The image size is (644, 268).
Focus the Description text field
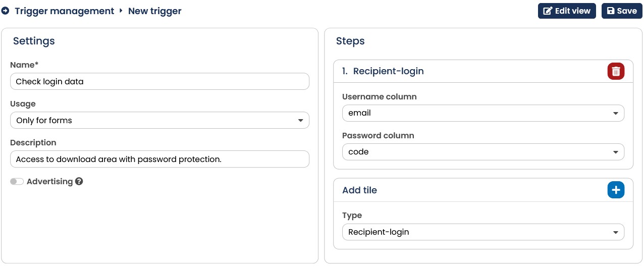click(x=159, y=159)
